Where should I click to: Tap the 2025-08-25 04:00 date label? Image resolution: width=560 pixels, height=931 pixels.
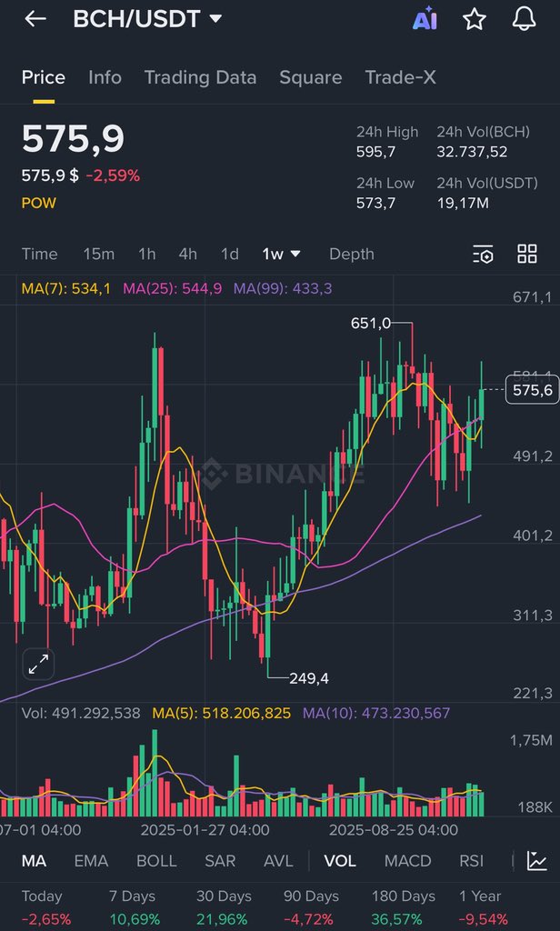[394, 829]
